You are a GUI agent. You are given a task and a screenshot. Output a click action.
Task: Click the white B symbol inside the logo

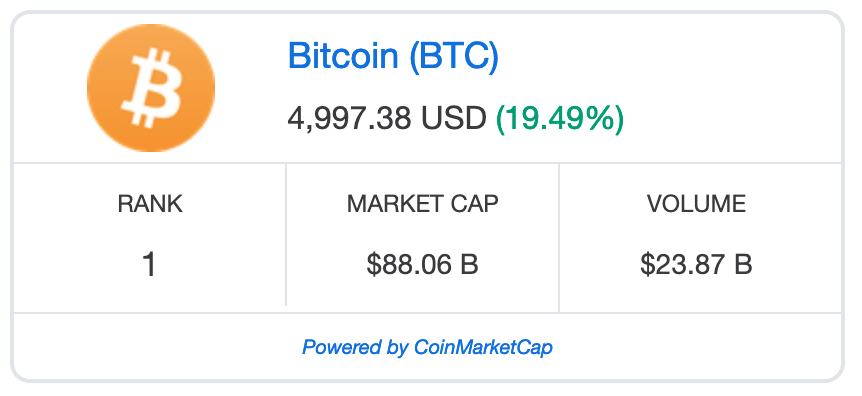tap(151, 88)
